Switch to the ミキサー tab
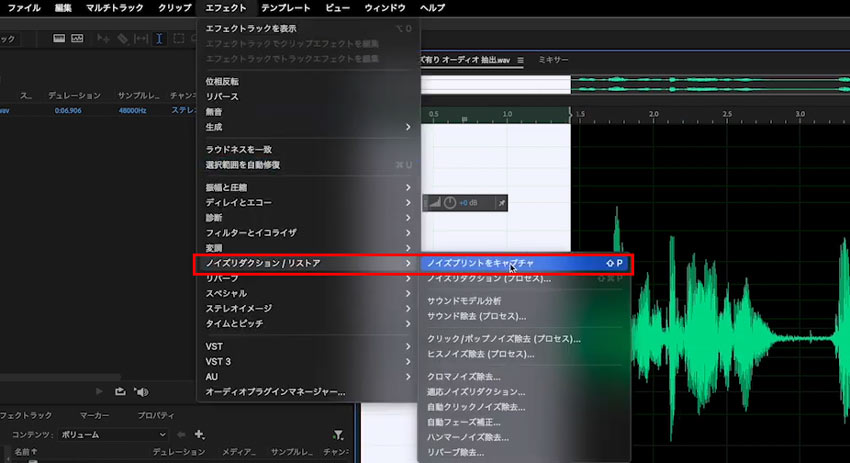 click(553, 60)
